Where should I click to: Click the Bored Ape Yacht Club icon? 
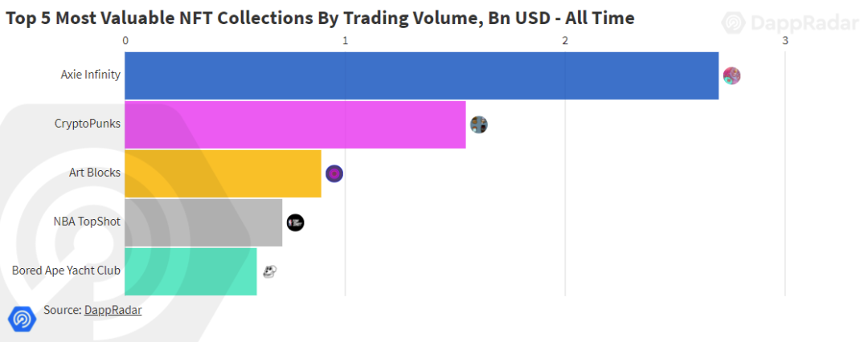click(269, 271)
